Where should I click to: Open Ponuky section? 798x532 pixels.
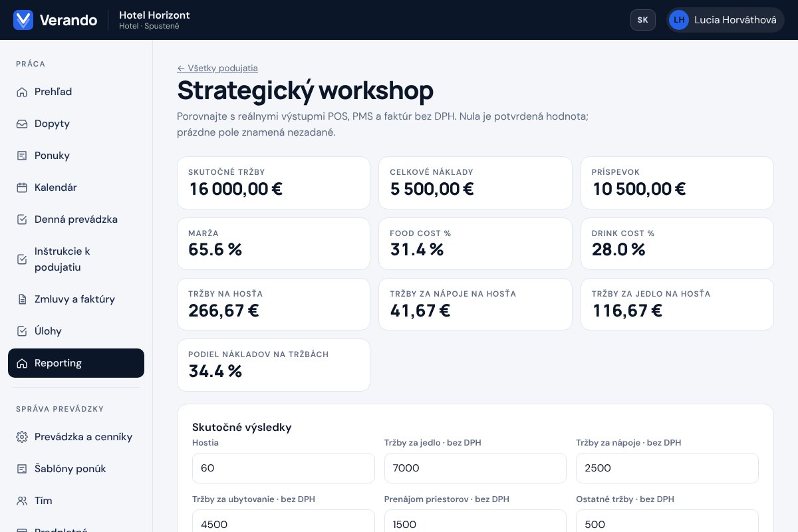[x=76, y=156]
